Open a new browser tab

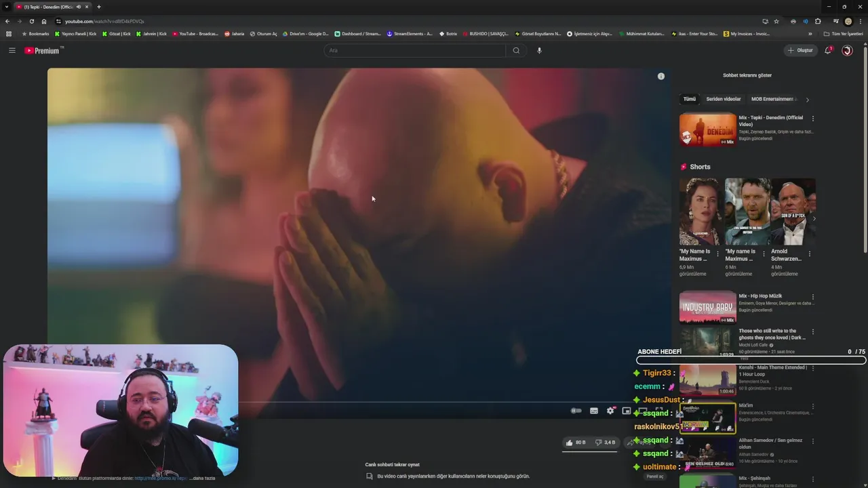click(x=99, y=7)
